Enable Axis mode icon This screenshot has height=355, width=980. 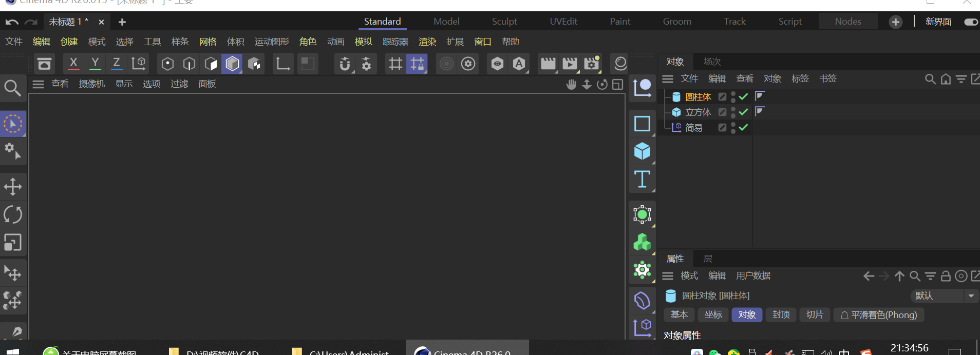point(283,64)
